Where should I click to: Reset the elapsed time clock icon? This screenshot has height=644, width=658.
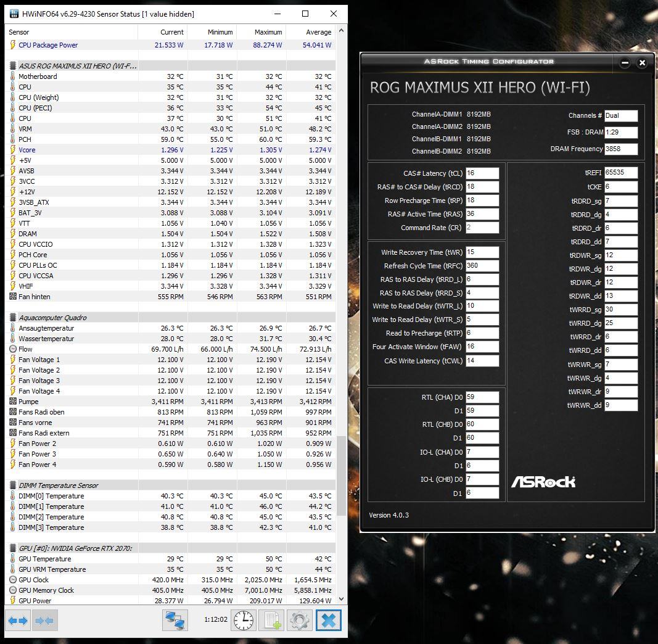tap(244, 621)
